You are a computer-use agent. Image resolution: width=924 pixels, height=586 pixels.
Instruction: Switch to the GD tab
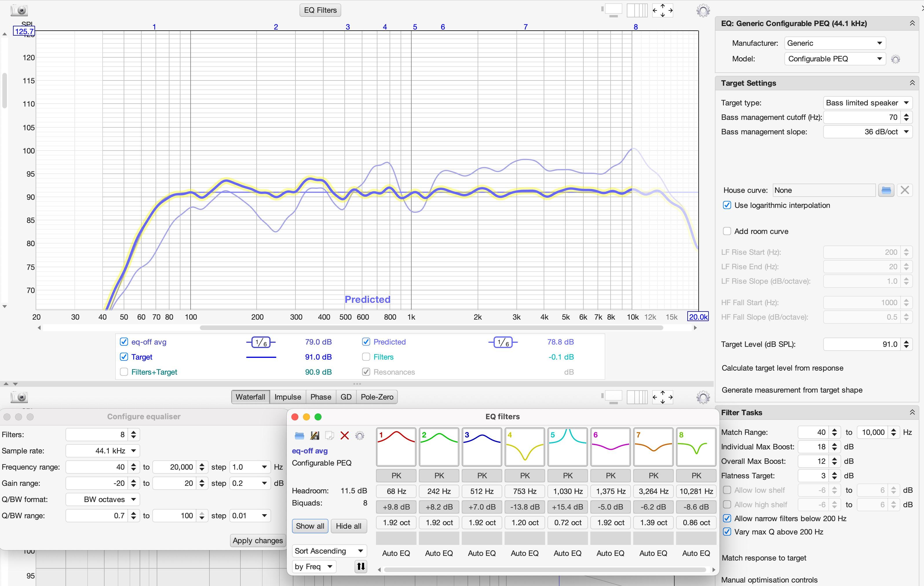click(346, 397)
